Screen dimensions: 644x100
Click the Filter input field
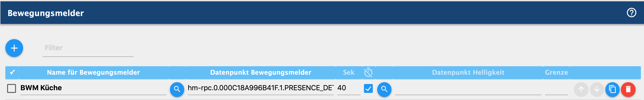pyautogui.click(x=88, y=48)
